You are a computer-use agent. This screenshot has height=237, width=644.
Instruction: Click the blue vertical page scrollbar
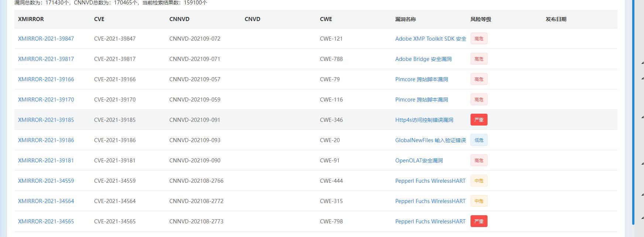(633, 112)
